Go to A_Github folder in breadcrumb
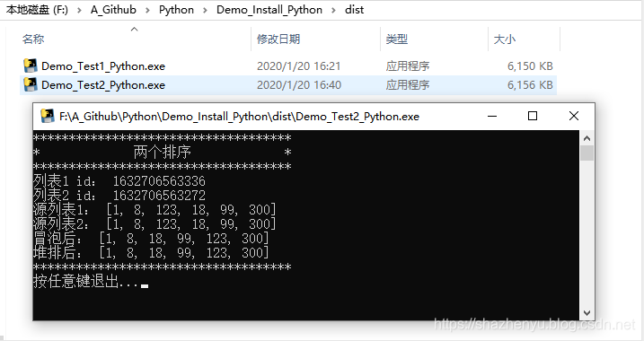644x341 pixels. click(113, 10)
